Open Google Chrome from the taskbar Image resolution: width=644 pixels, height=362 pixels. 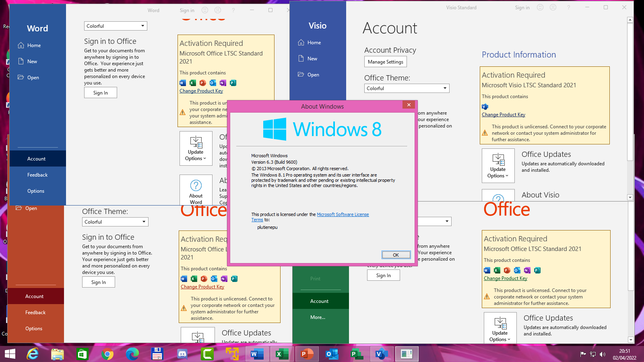107,354
